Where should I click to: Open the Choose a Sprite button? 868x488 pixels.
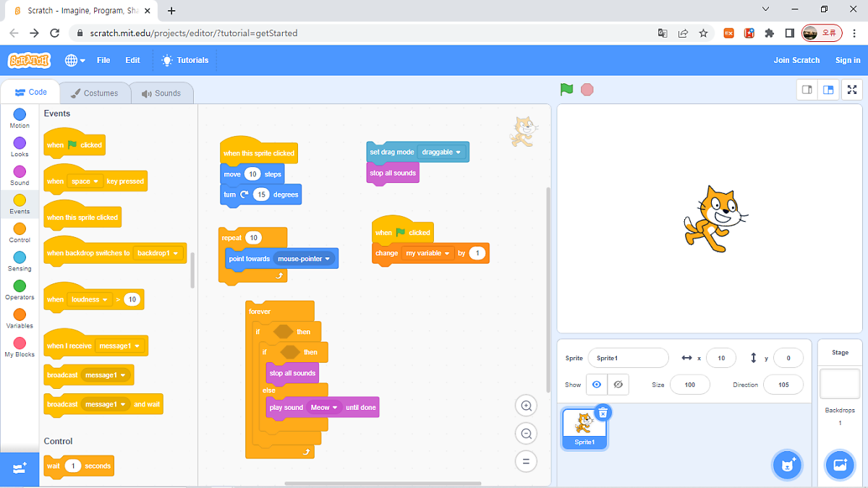787,465
